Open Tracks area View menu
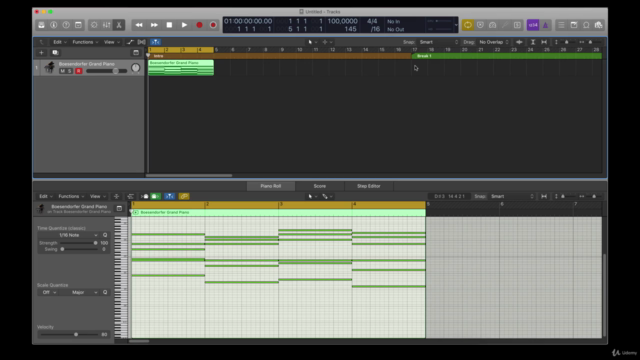Screen dimensions: 640x360 pos(111,42)
